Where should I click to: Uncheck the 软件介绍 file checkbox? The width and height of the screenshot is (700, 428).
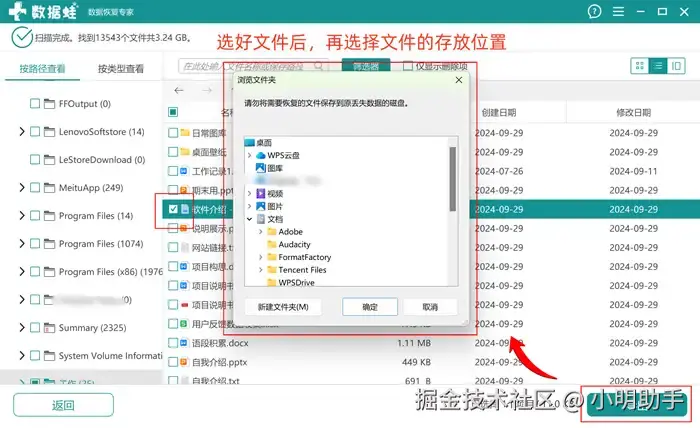173,209
